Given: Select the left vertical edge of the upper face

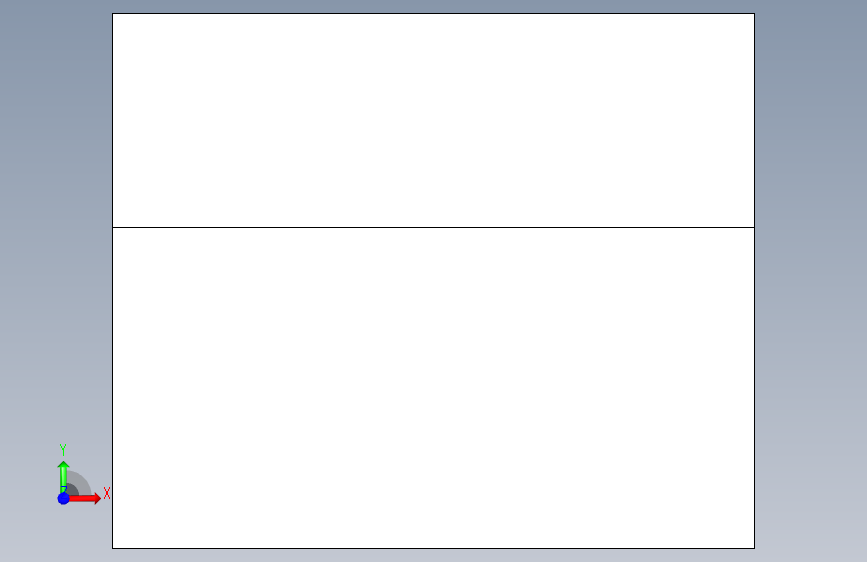Looking at the screenshot, I should (x=112, y=120).
